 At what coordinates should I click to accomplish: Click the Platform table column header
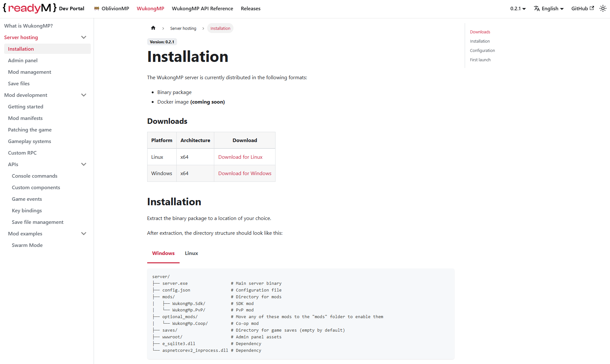162,140
